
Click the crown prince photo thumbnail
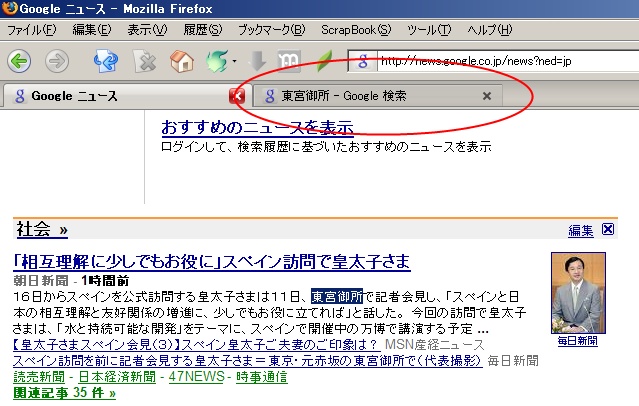point(578,293)
